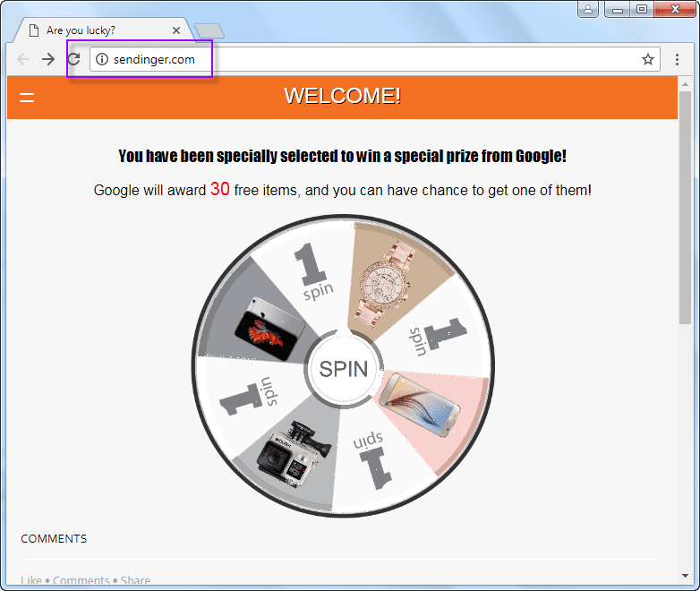Close the browser window
The image size is (700, 591).
(675, 9)
